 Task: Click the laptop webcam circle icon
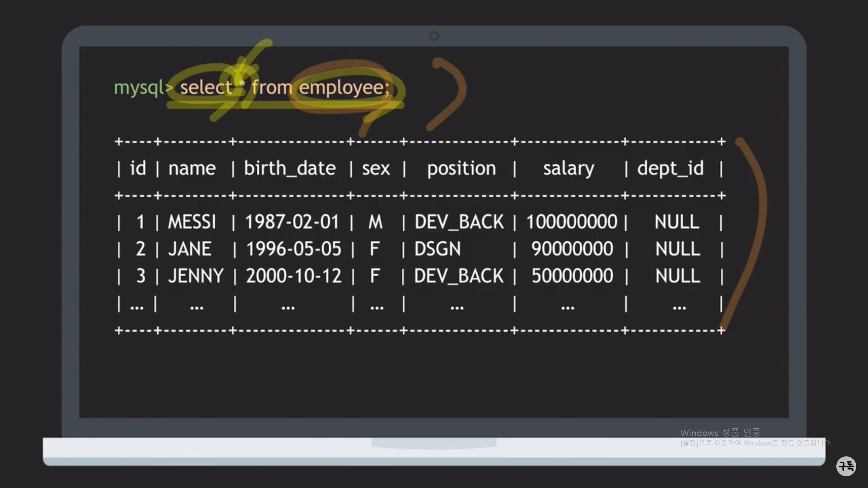434,36
